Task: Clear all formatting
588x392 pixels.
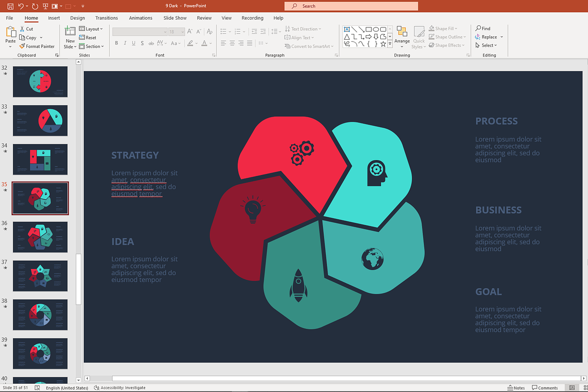Action: [210, 31]
